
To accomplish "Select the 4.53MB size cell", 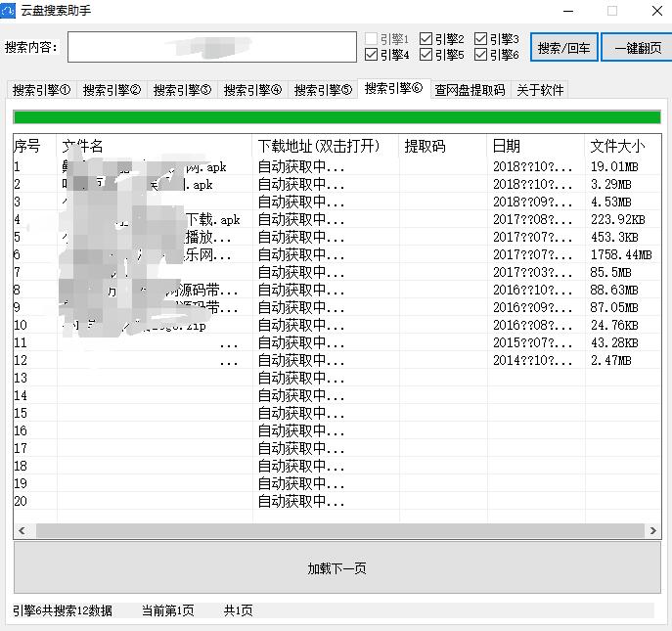I will (610, 202).
